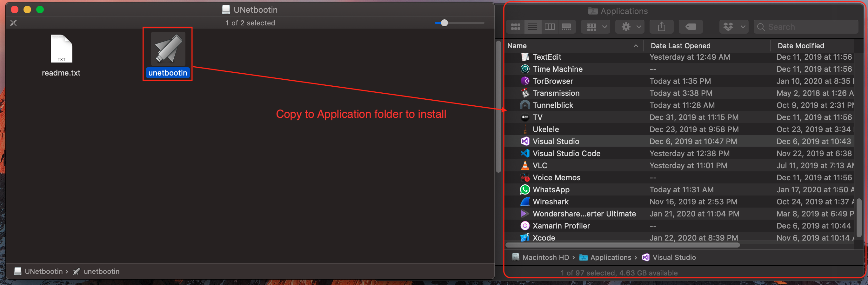The width and height of the screenshot is (868, 285).
Task: Select the Tunnelblick app icon
Action: 525,105
